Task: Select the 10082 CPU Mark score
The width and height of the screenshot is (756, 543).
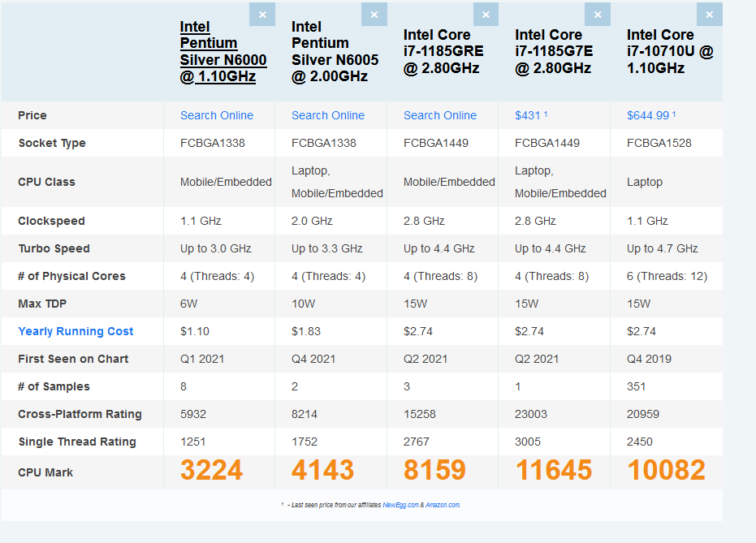Action: tap(666, 470)
